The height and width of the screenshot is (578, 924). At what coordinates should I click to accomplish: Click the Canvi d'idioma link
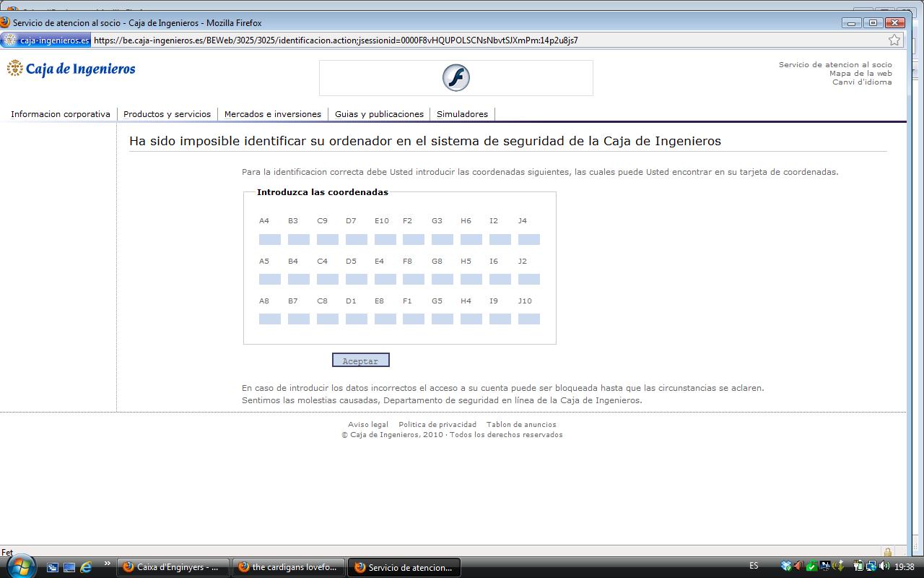[862, 82]
